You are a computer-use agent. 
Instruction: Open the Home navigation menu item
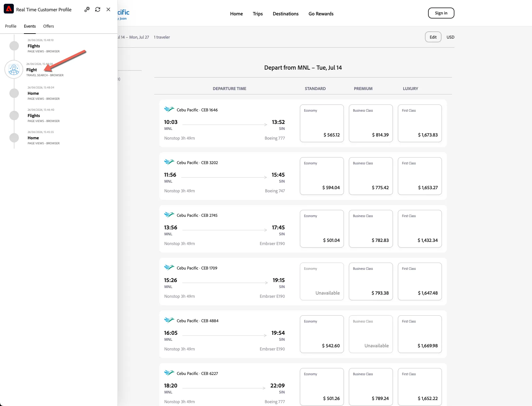pyautogui.click(x=236, y=14)
